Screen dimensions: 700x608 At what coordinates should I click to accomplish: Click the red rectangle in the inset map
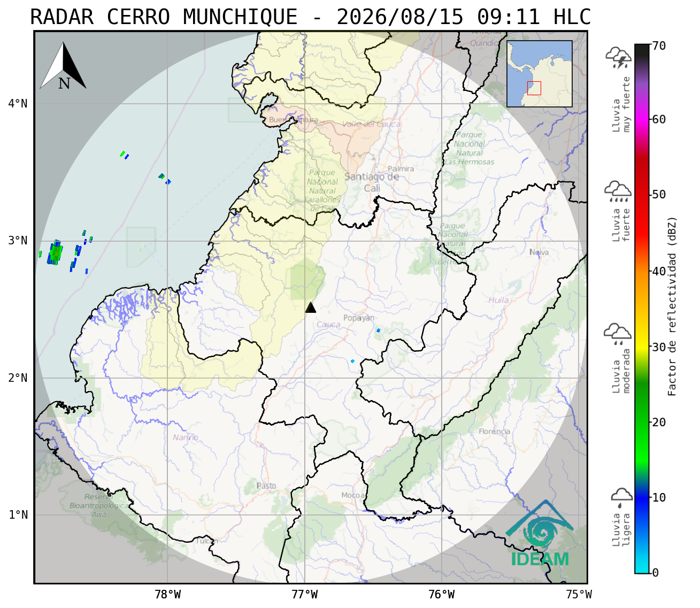point(534,88)
